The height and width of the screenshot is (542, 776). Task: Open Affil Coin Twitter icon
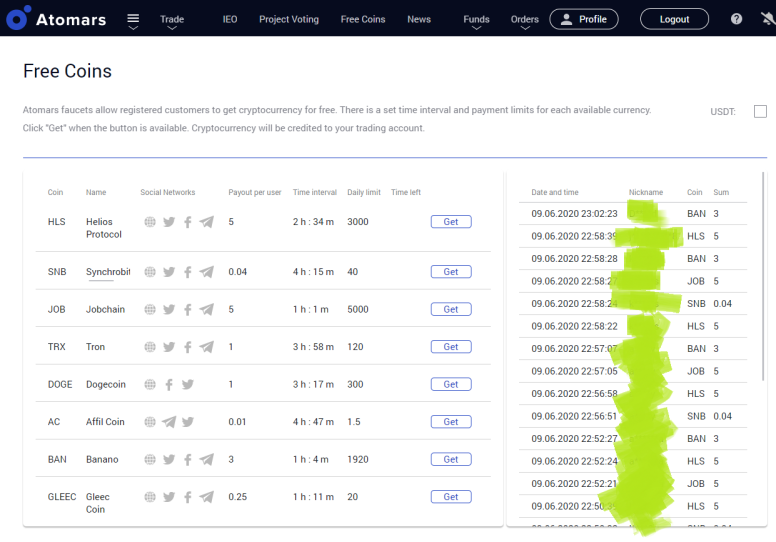[188, 422]
